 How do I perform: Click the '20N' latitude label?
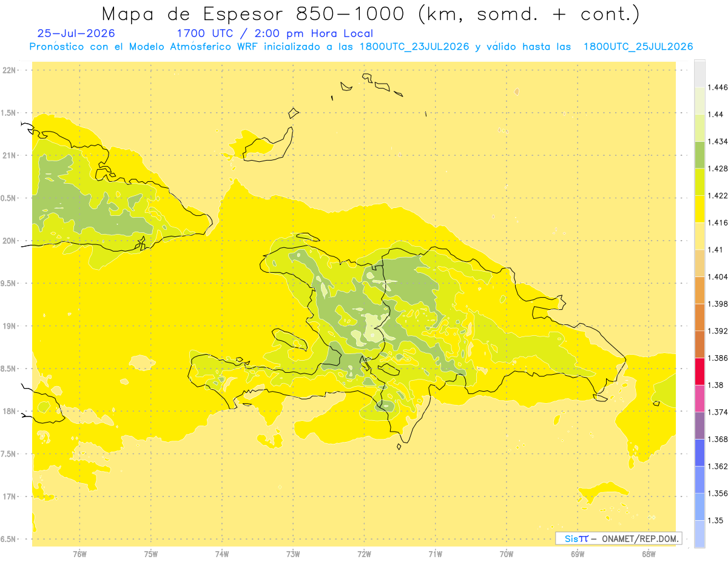[9, 241]
